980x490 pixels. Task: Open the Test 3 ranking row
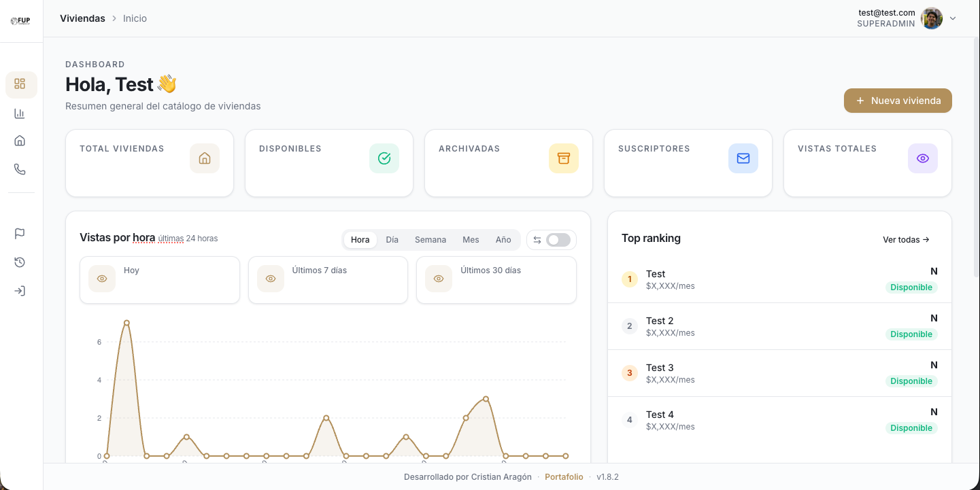pos(779,374)
